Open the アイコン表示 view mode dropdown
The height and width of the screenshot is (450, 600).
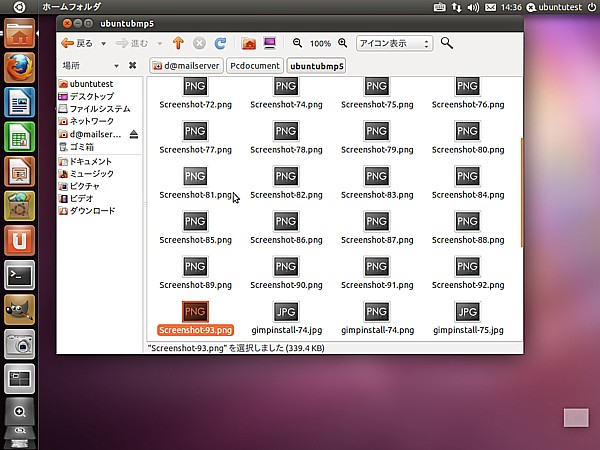(394, 43)
